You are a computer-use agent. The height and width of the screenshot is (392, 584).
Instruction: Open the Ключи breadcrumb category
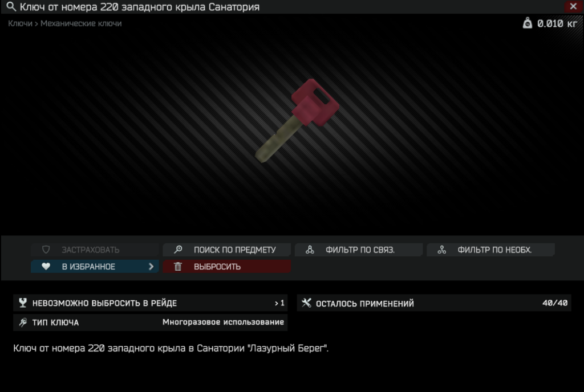tap(20, 23)
